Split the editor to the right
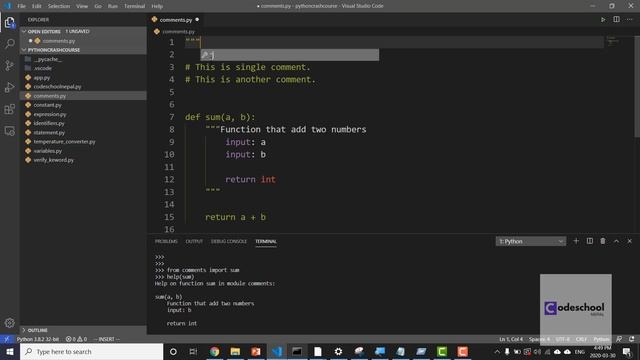The image size is (640, 360). point(616,20)
